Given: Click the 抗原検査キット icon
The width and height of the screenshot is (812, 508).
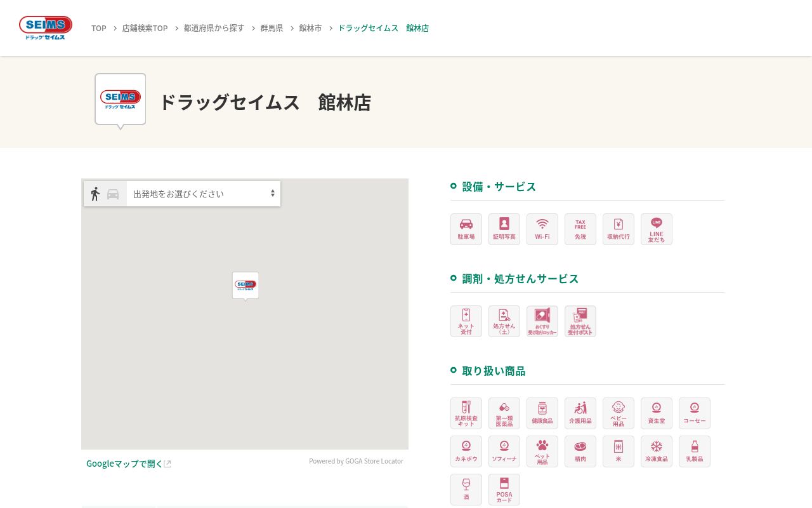Looking at the screenshot, I should point(466,413).
